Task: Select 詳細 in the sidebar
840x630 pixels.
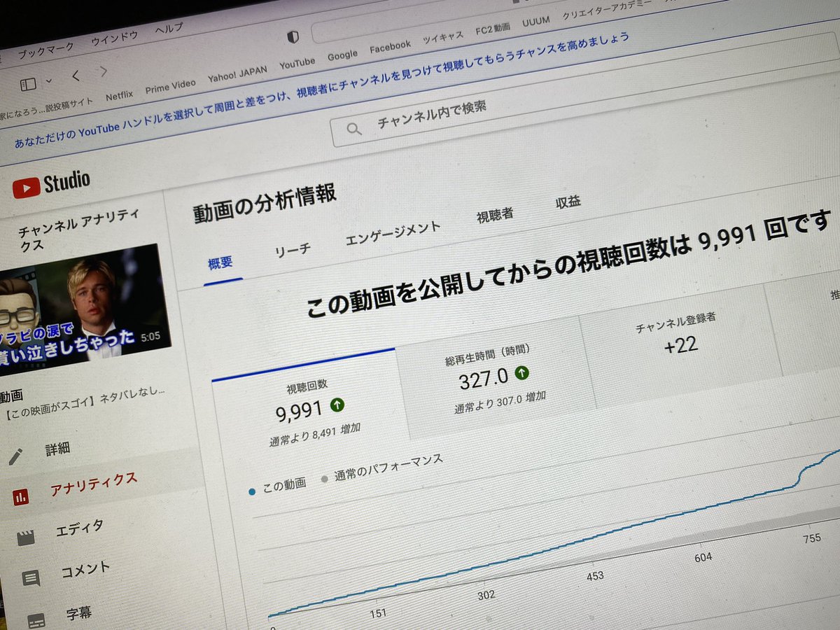Action: tap(57, 449)
